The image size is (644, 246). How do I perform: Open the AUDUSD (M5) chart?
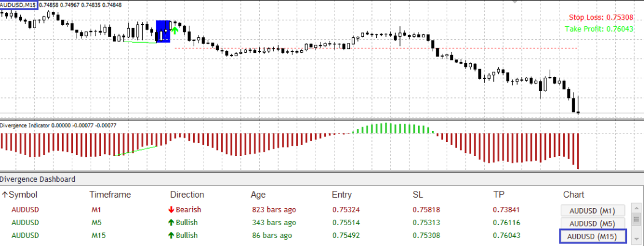[x=592, y=223]
